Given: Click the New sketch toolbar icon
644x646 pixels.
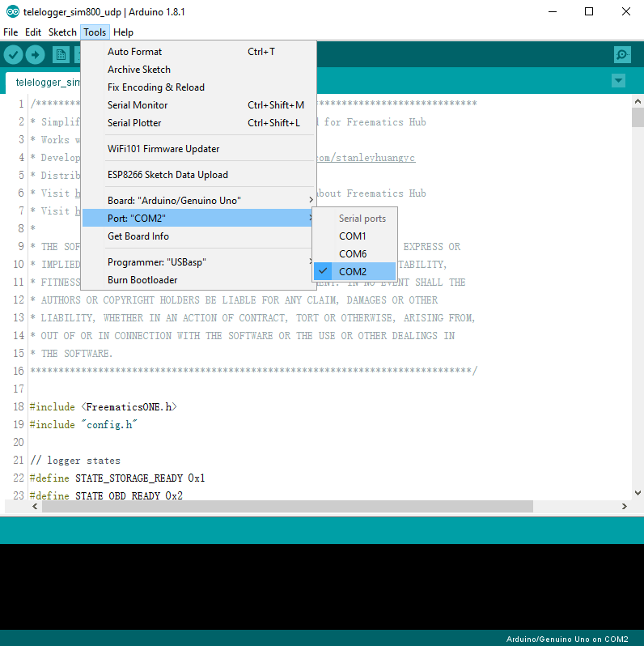Looking at the screenshot, I should [x=61, y=54].
